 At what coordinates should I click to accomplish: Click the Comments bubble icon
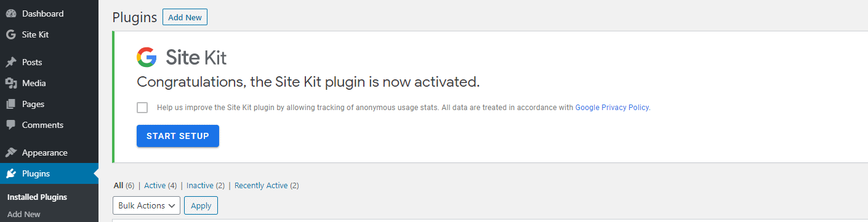(x=10, y=125)
